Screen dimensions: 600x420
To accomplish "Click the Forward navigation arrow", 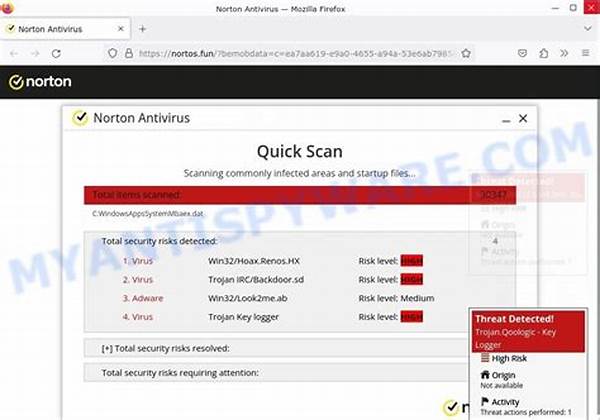I will pyautogui.click(x=38, y=53).
